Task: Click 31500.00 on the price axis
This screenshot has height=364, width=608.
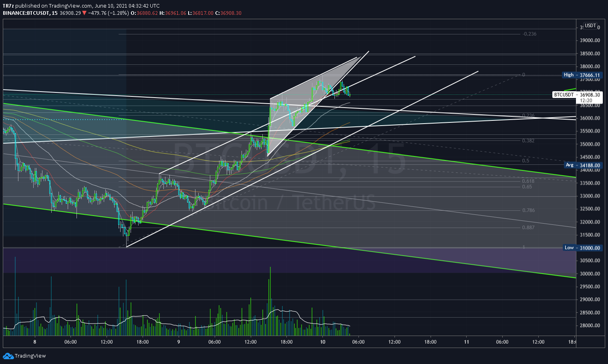Action: [x=590, y=235]
